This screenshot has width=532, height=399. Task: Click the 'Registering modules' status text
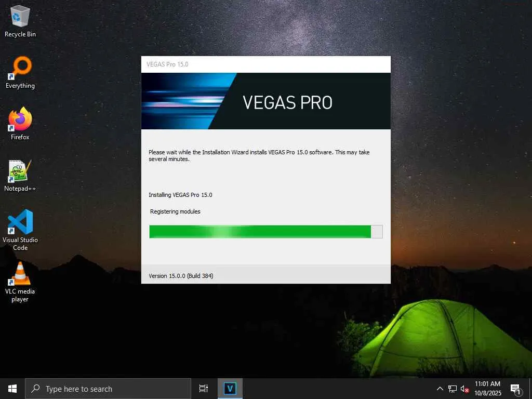click(175, 211)
